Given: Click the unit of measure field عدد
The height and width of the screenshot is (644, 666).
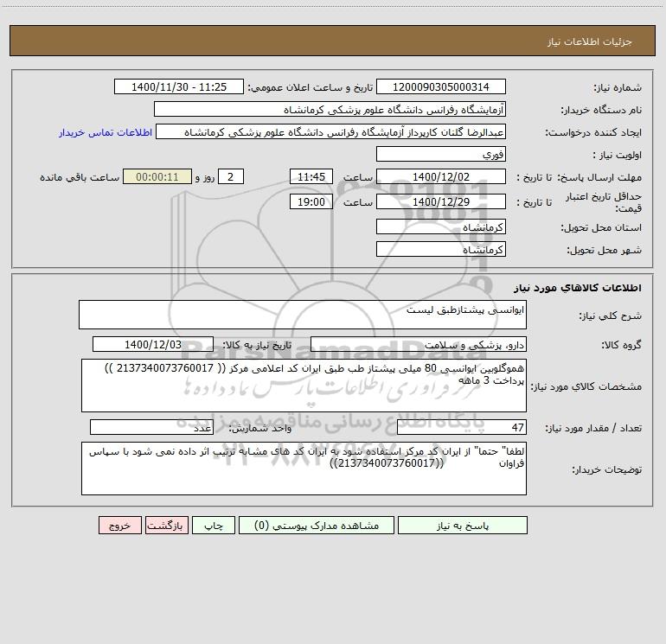Looking at the screenshot, I should coord(151,427).
